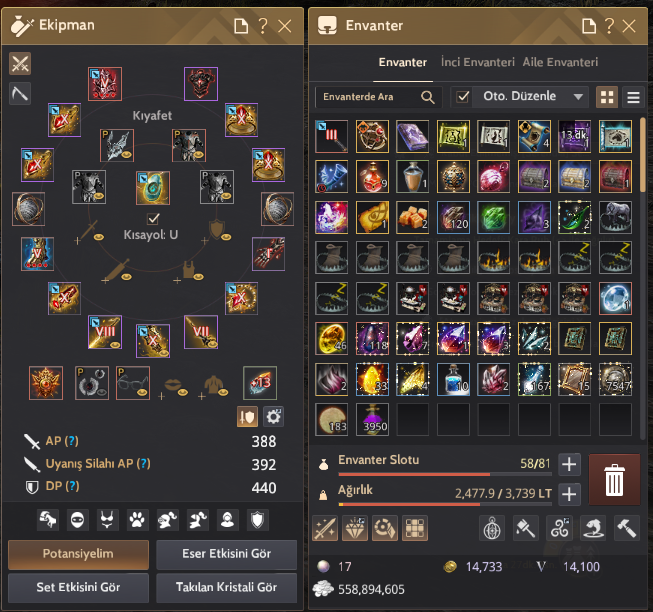
Task: Click the paw pet icon
Action: pos(137,520)
